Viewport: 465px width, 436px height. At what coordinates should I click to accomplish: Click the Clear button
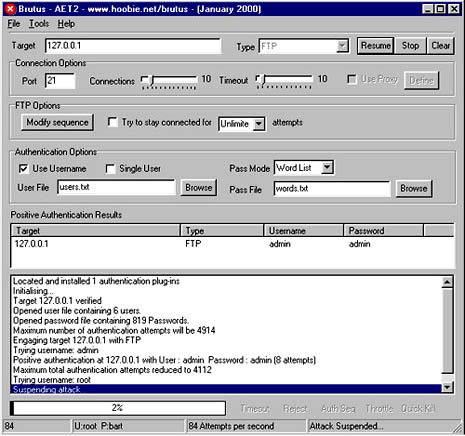[441, 46]
